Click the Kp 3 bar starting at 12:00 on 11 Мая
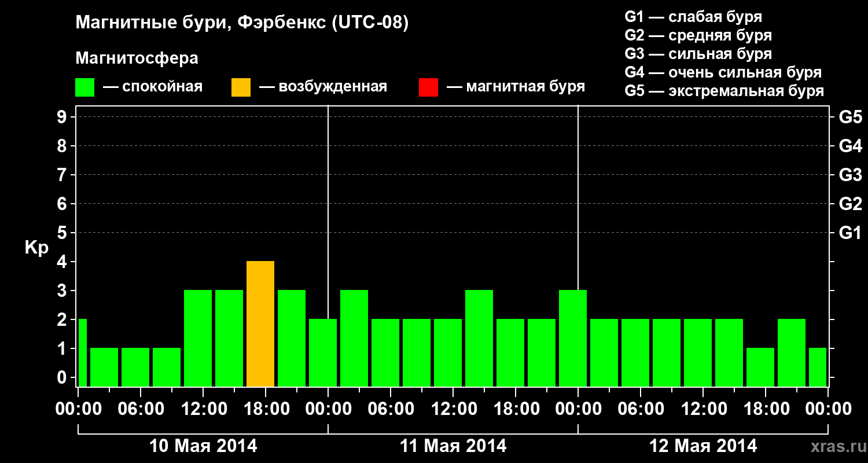Image resolution: width=868 pixels, height=463 pixels. click(x=479, y=339)
